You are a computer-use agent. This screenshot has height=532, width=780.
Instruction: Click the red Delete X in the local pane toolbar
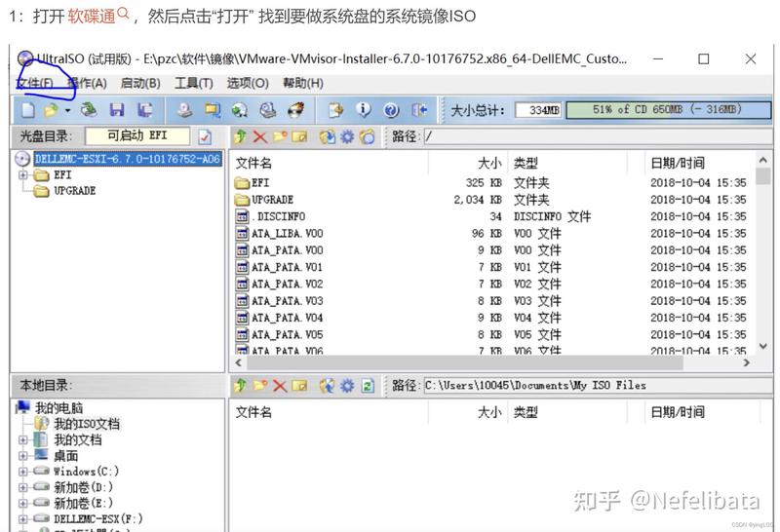click(280, 385)
